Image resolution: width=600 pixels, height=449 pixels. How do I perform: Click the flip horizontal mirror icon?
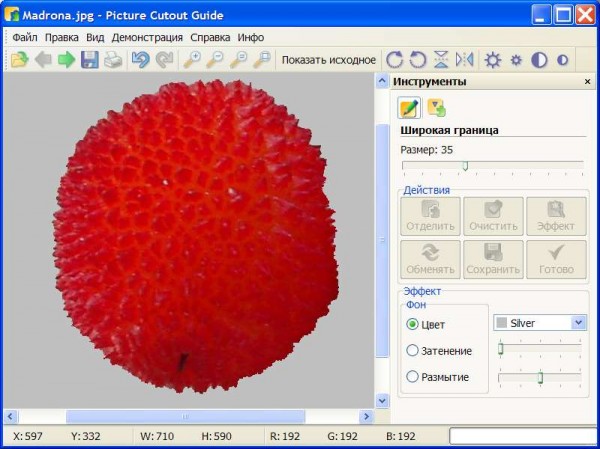465,60
